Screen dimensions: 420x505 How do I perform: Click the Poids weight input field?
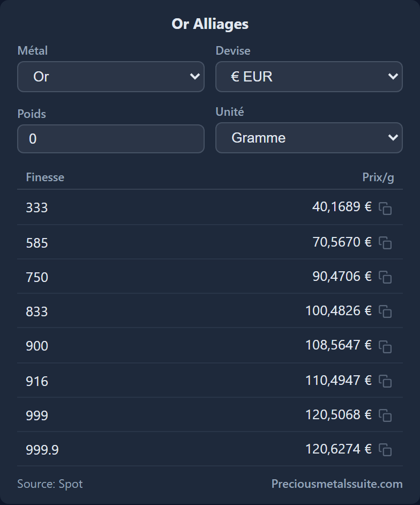coord(111,139)
